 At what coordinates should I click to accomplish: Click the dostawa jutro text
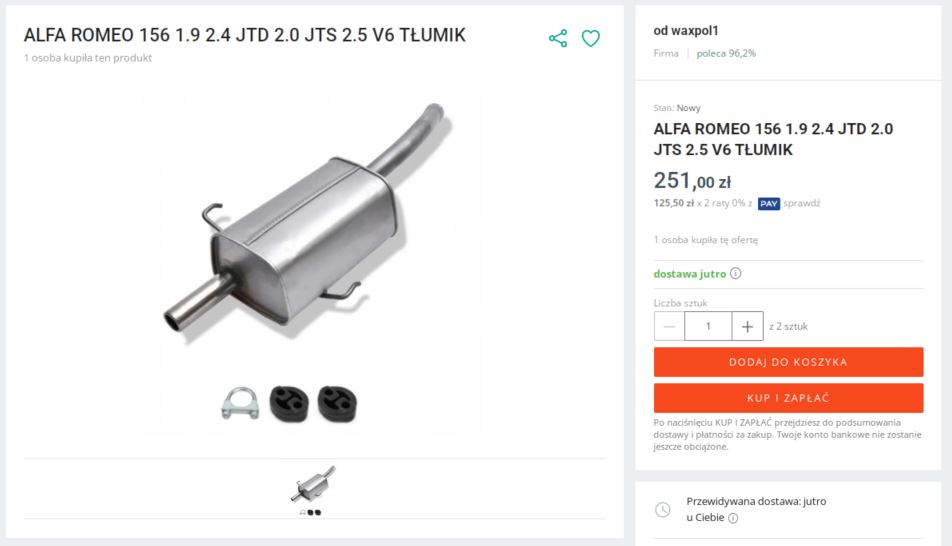point(690,274)
